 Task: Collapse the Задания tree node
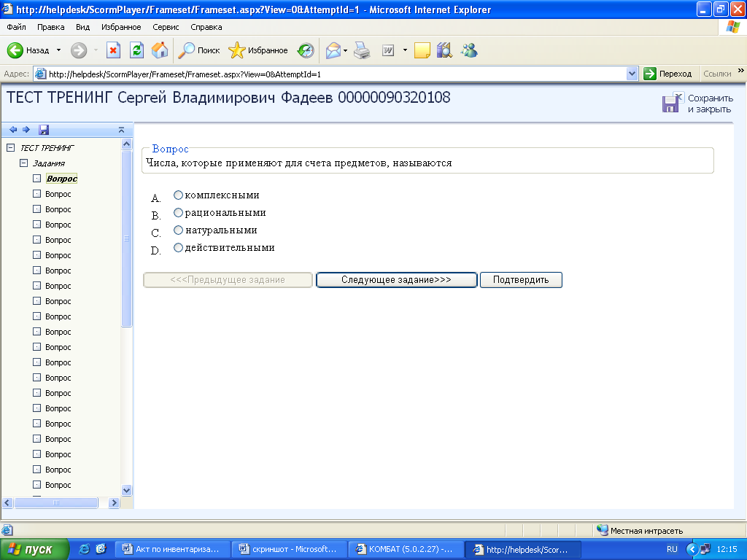[23, 163]
